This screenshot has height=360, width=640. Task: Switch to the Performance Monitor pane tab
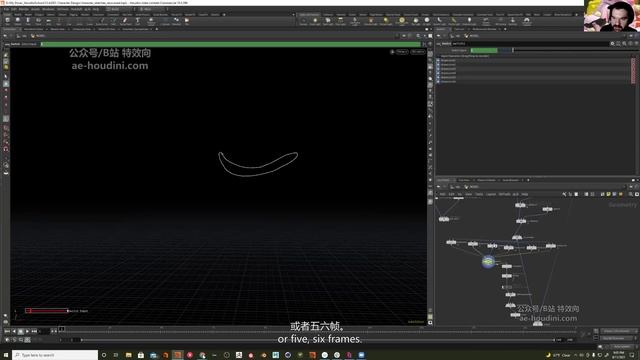coord(484,29)
